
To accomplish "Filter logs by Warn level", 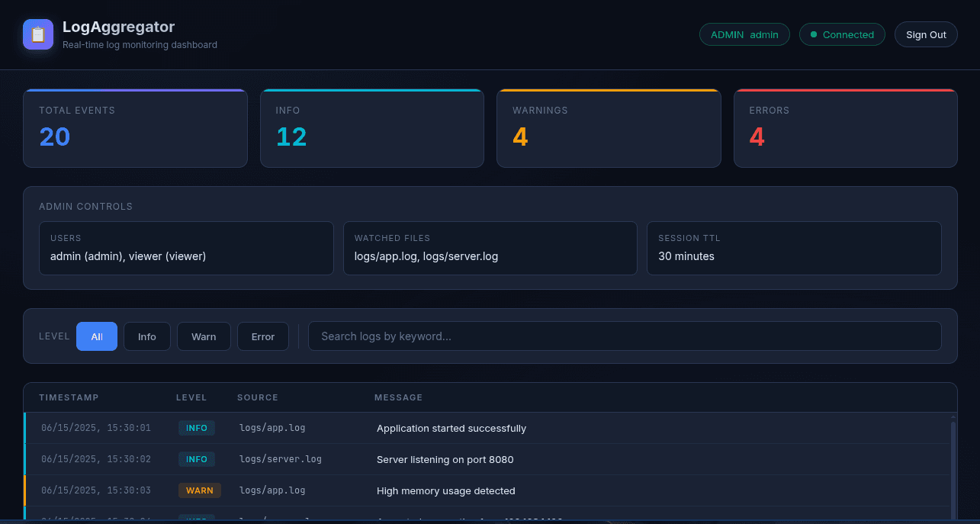I will (204, 336).
